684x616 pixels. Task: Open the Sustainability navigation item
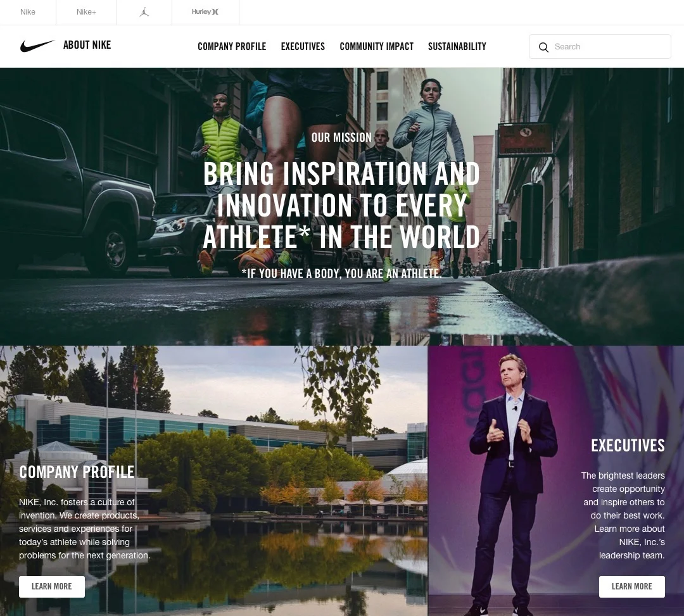click(x=457, y=46)
